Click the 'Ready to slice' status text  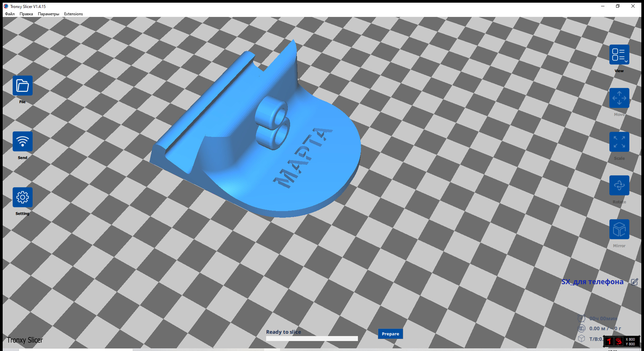tap(283, 332)
